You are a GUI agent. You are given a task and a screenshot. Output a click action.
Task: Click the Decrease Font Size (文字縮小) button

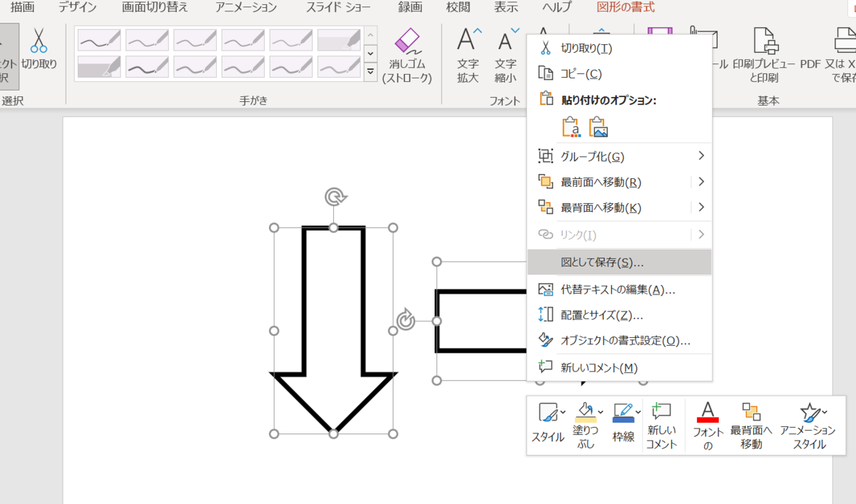tap(506, 56)
